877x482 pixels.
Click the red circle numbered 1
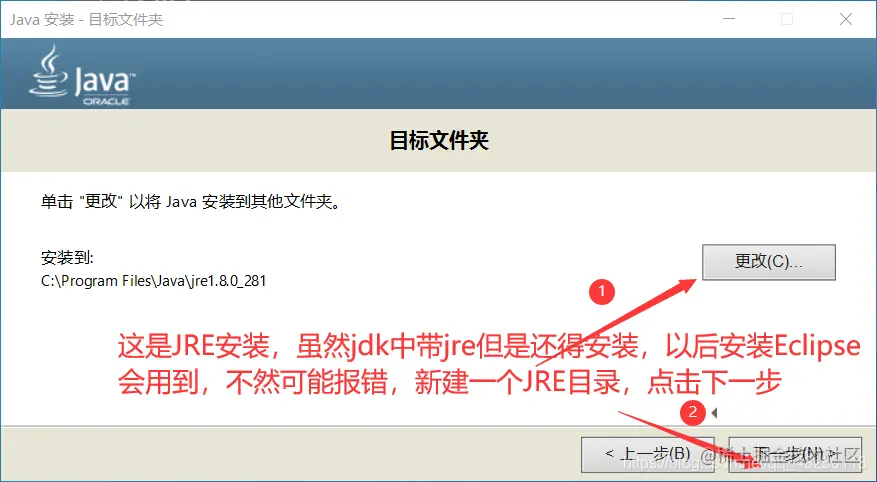click(x=602, y=291)
